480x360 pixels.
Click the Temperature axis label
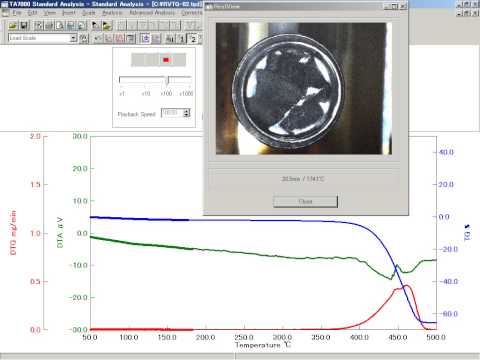click(263, 345)
